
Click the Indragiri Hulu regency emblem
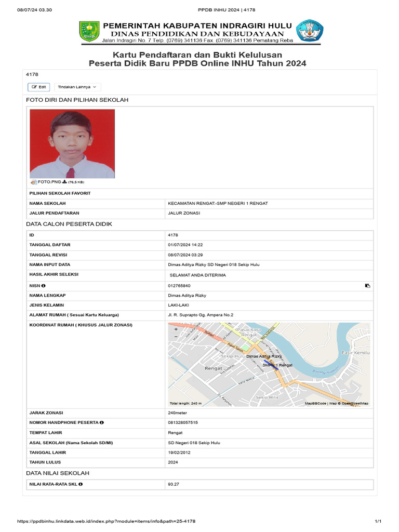(89, 32)
